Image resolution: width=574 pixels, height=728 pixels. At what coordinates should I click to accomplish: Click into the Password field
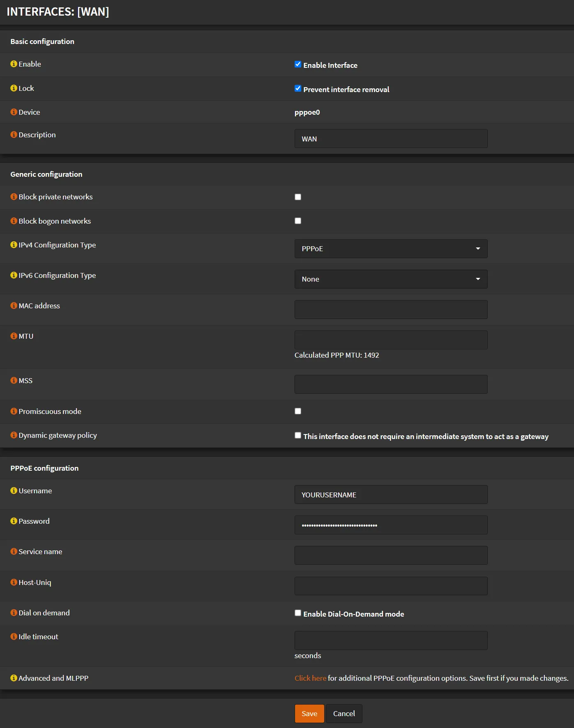click(391, 525)
